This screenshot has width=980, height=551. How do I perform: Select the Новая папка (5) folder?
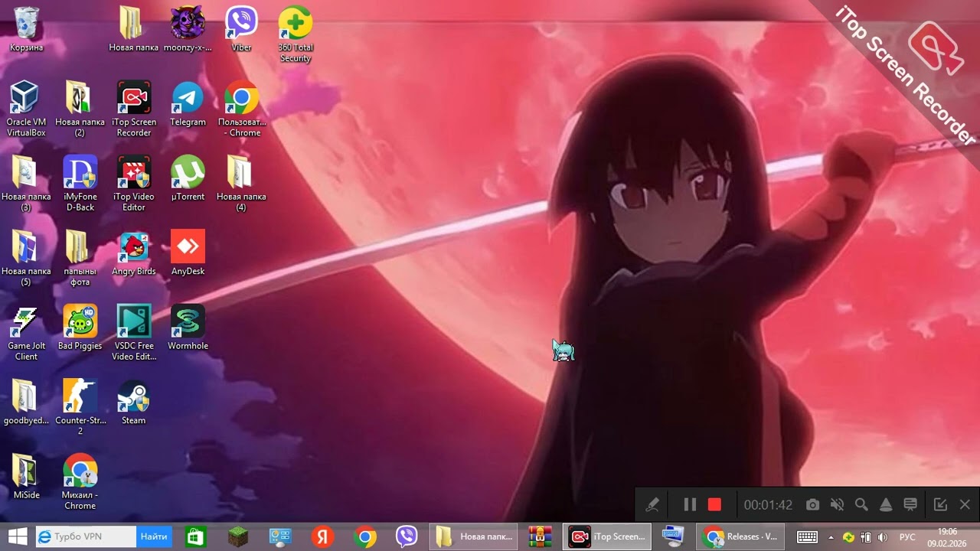point(26,259)
